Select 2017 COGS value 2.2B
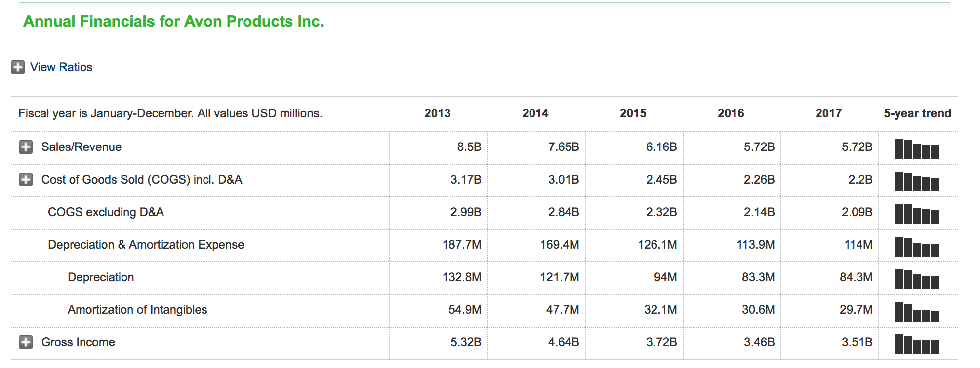This screenshot has height=368, width=980. coord(860,180)
